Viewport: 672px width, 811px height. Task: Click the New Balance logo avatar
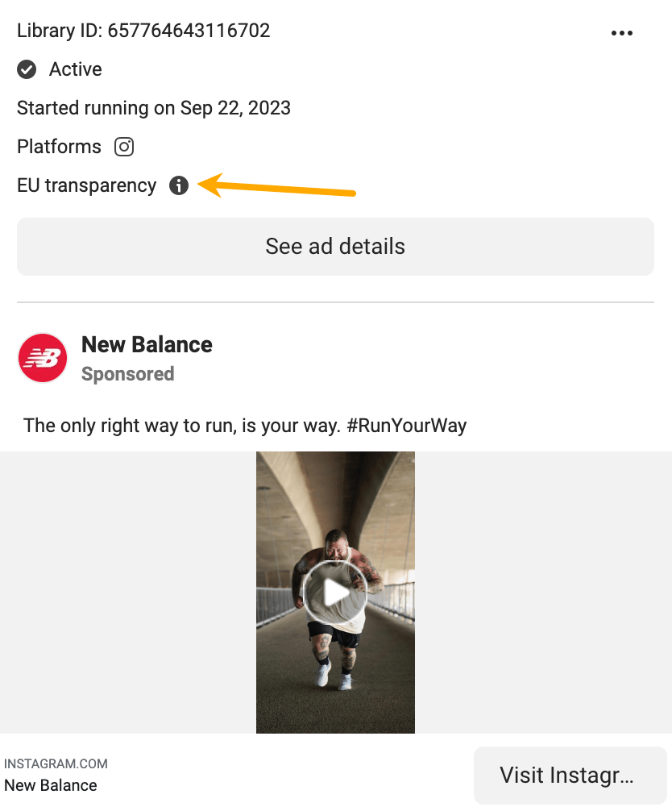[x=42, y=357]
